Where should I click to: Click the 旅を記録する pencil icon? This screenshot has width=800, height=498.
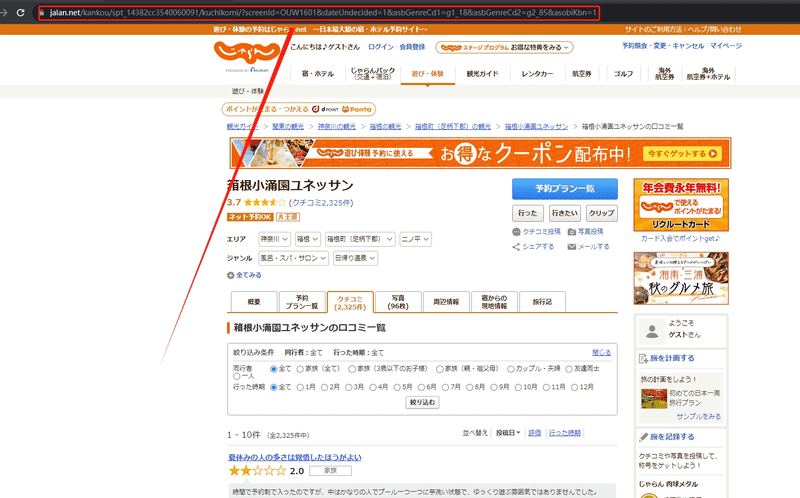point(643,437)
